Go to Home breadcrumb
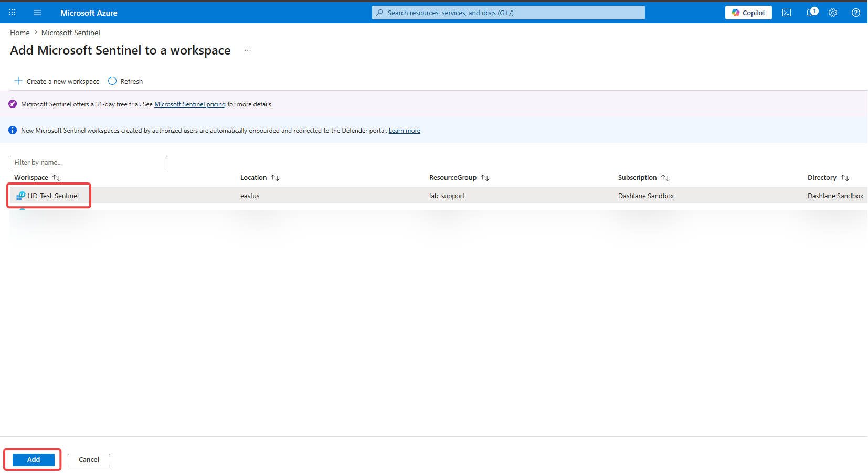 [x=20, y=33]
